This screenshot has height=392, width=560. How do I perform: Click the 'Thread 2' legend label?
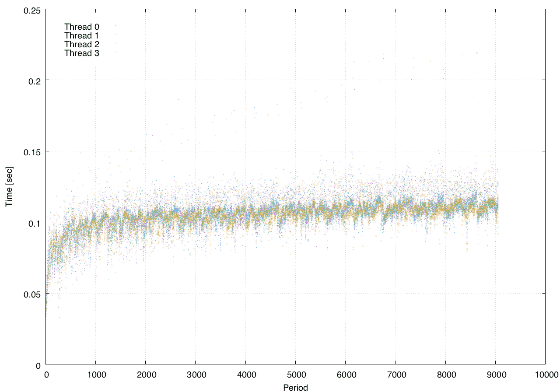click(82, 44)
